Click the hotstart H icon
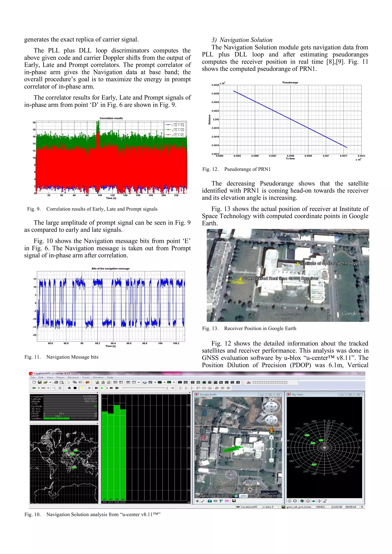Viewport: 392px width, 554px height. (x=181, y=388)
